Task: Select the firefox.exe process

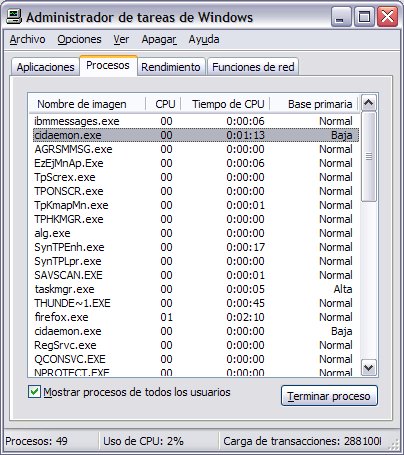Action: [196, 317]
